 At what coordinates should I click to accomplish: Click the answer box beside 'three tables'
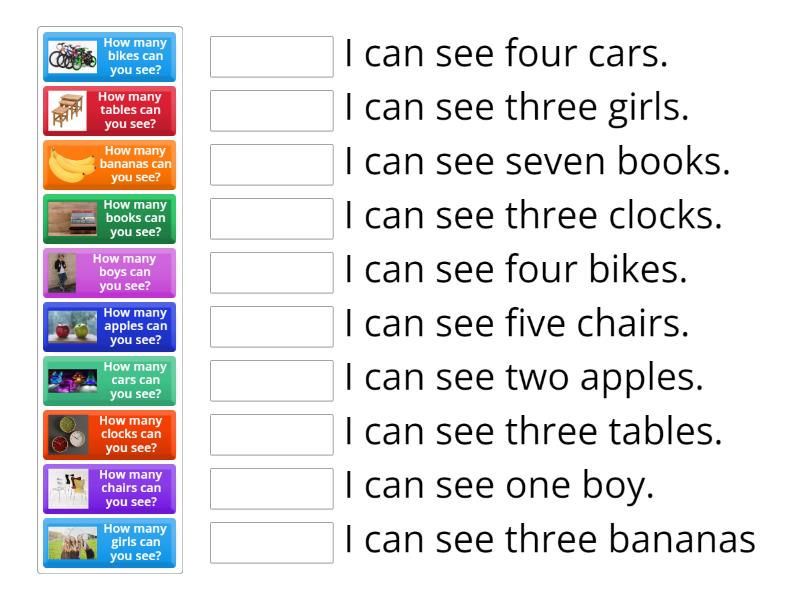[271, 431]
